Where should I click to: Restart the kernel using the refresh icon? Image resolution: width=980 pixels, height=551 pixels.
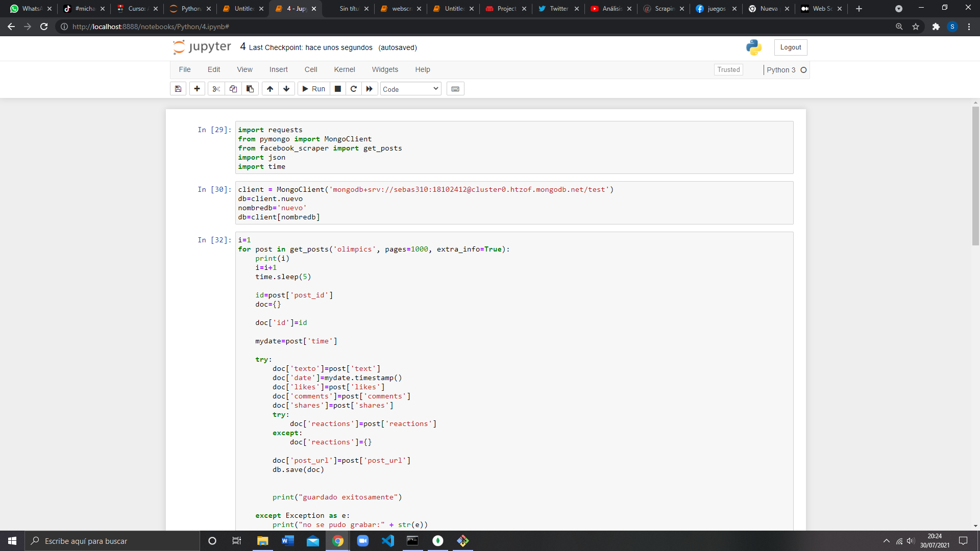point(353,88)
